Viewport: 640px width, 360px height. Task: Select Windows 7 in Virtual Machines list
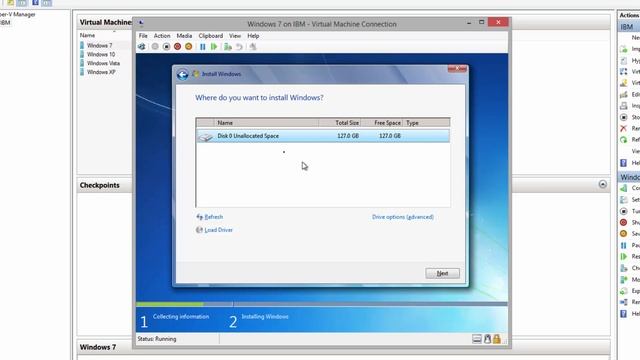99,45
